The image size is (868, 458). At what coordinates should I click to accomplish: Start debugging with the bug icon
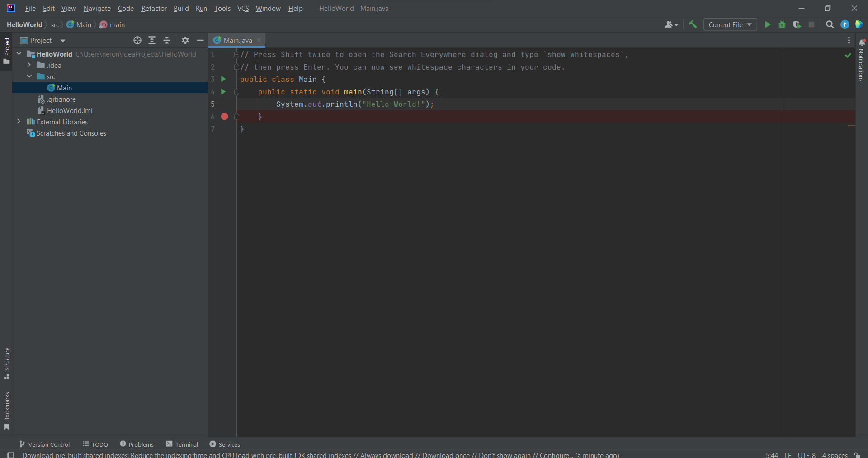[x=782, y=24]
